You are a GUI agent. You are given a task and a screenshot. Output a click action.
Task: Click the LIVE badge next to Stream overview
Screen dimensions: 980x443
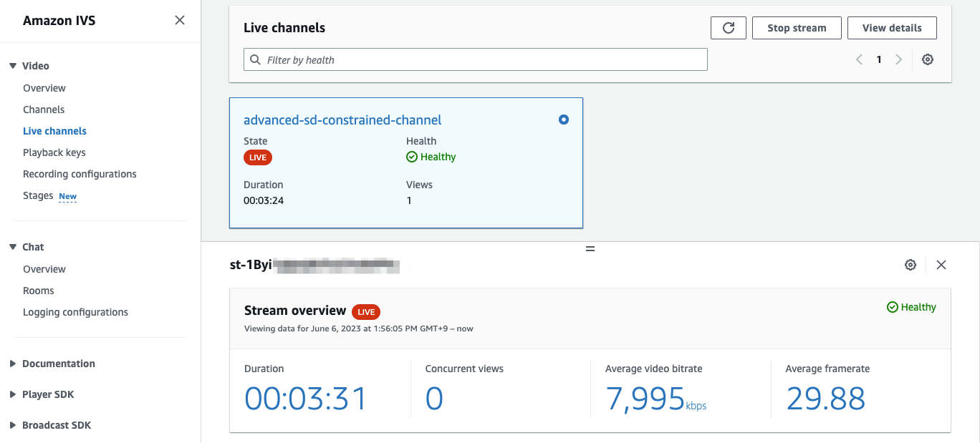(366, 312)
